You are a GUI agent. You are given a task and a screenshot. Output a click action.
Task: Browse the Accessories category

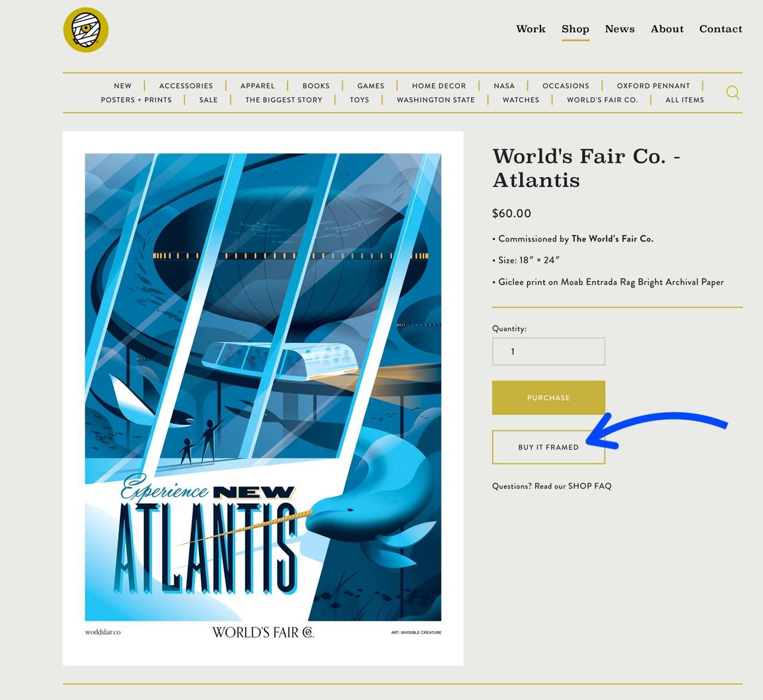click(186, 86)
